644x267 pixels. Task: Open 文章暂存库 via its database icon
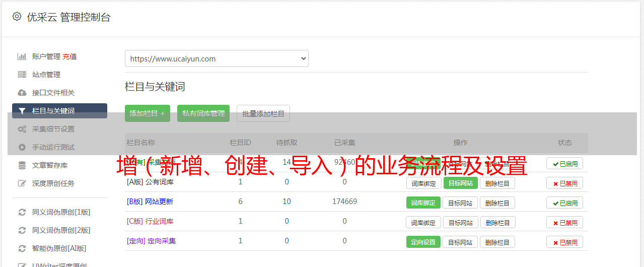pyautogui.click(x=22, y=165)
